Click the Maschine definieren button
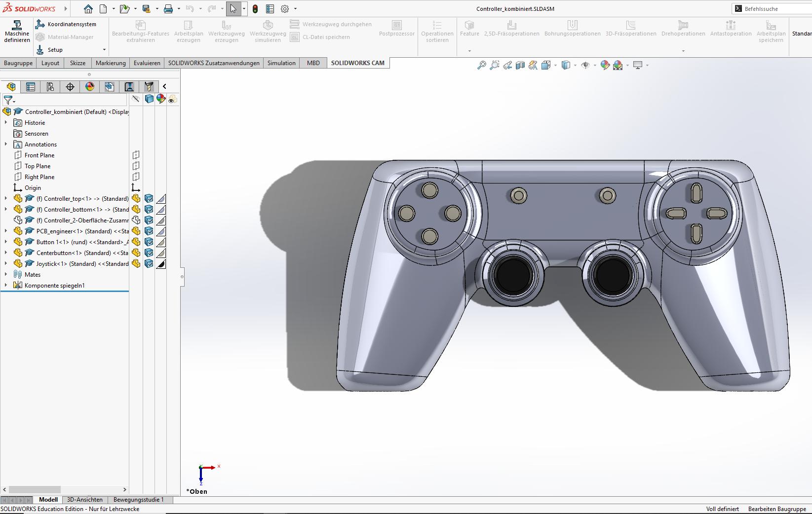 tap(17, 32)
